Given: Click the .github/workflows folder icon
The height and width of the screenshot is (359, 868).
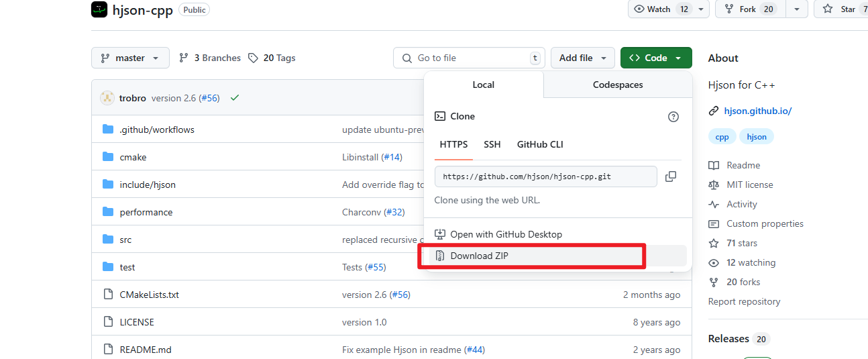Looking at the screenshot, I should pos(108,130).
